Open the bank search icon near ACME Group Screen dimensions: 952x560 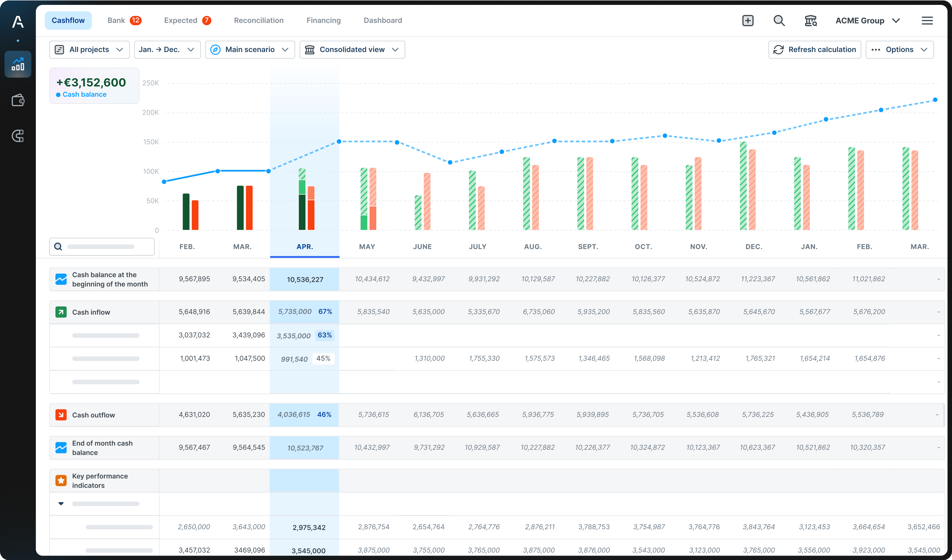click(x=811, y=20)
